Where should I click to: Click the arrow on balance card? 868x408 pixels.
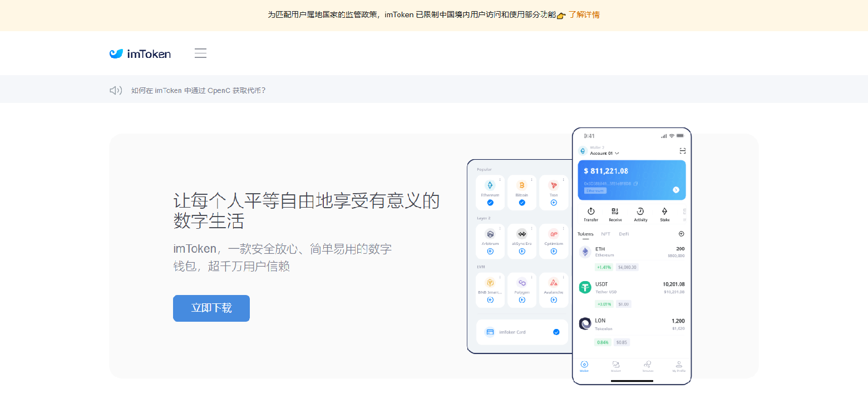[676, 190]
